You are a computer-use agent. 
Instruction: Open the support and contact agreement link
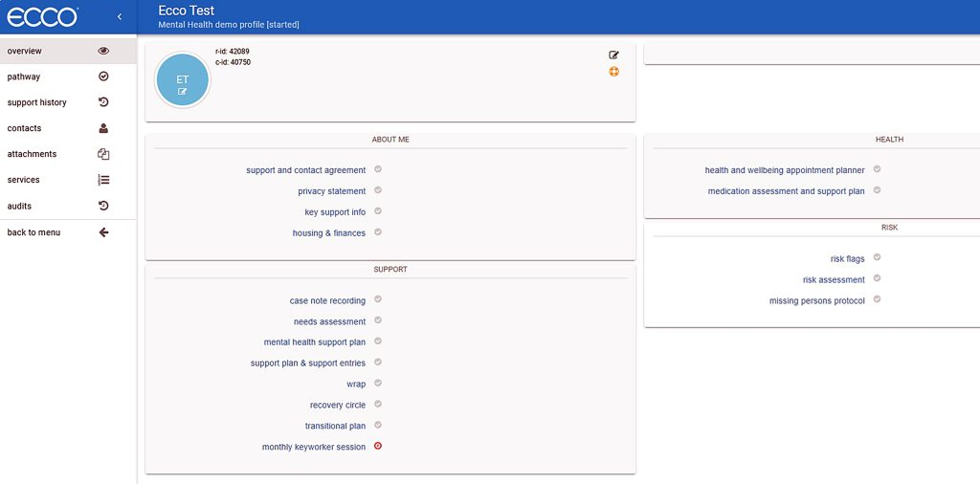point(305,170)
